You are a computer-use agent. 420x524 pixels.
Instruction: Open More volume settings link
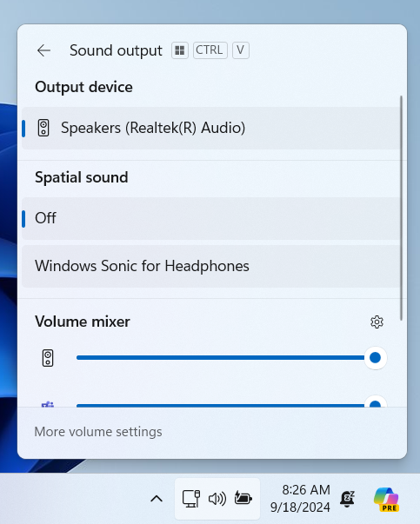(98, 432)
